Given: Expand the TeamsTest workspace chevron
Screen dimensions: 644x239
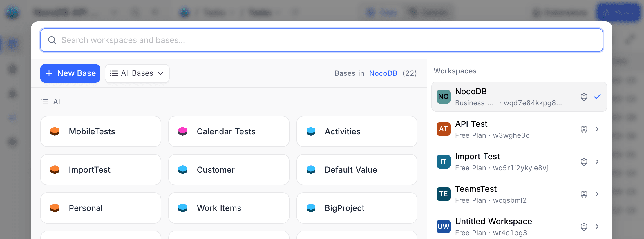Looking at the screenshot, I should (597, 194).
